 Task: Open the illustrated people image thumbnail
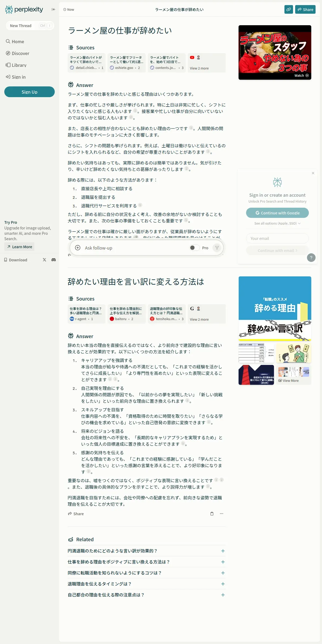point(294,353)
